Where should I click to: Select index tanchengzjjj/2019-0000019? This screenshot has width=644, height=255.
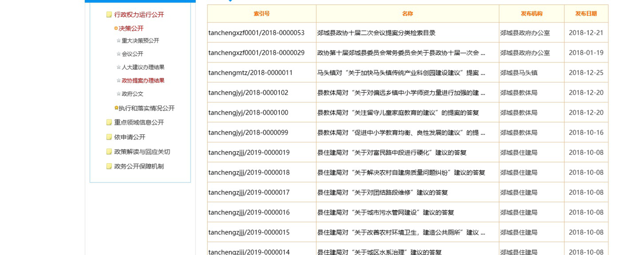[x=249, y=152]
